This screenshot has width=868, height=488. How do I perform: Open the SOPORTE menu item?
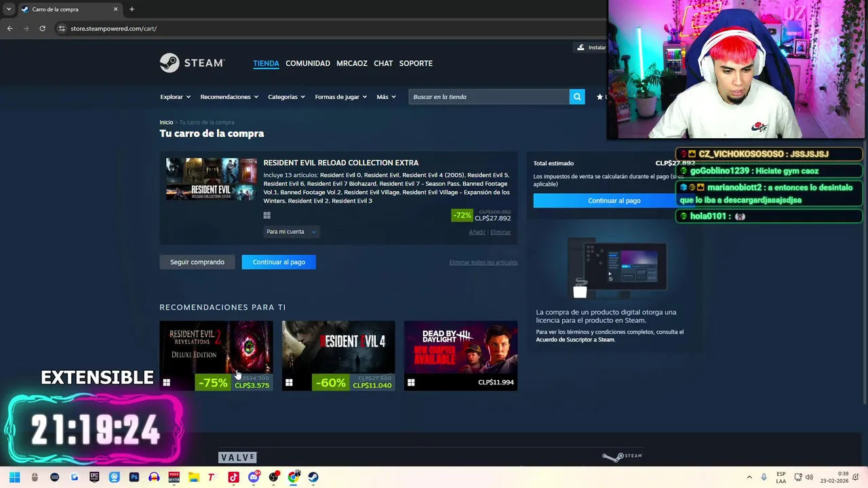pyautogui.click(x=416, y=63)
